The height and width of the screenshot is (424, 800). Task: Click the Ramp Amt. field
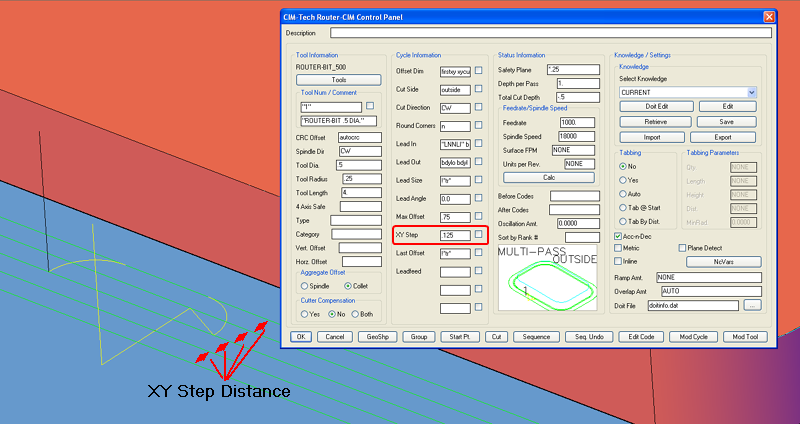[x=709, y=278]
